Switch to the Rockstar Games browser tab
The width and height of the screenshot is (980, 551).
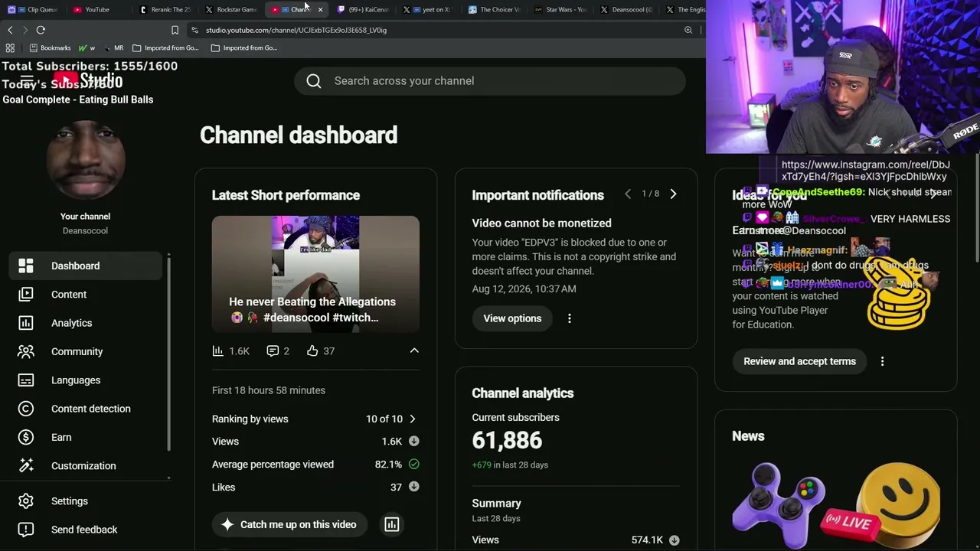231,10
